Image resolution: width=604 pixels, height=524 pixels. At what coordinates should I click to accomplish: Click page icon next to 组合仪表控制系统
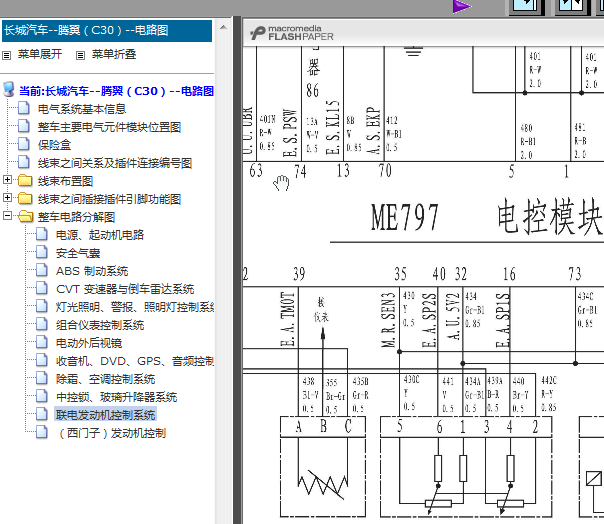[42, 324]
